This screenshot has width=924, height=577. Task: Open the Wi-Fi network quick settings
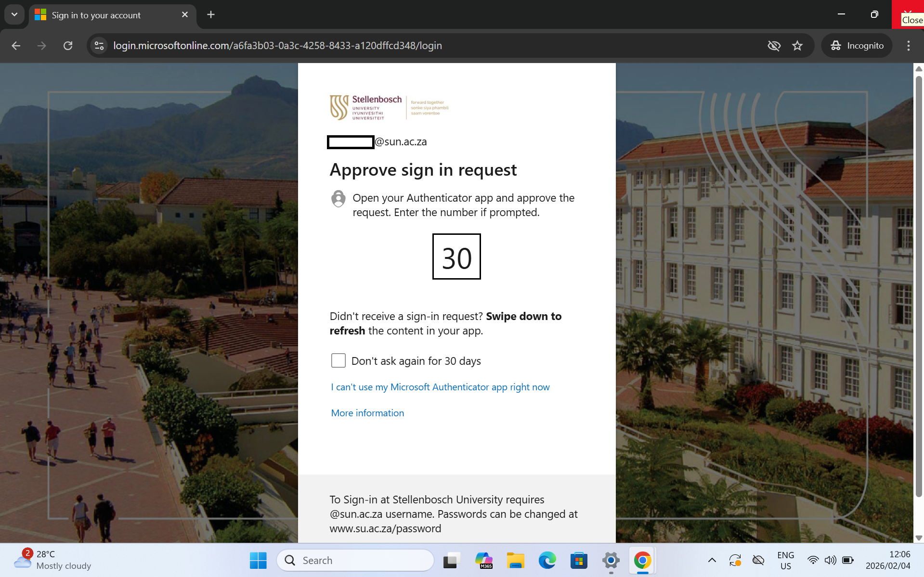[813, 560]
